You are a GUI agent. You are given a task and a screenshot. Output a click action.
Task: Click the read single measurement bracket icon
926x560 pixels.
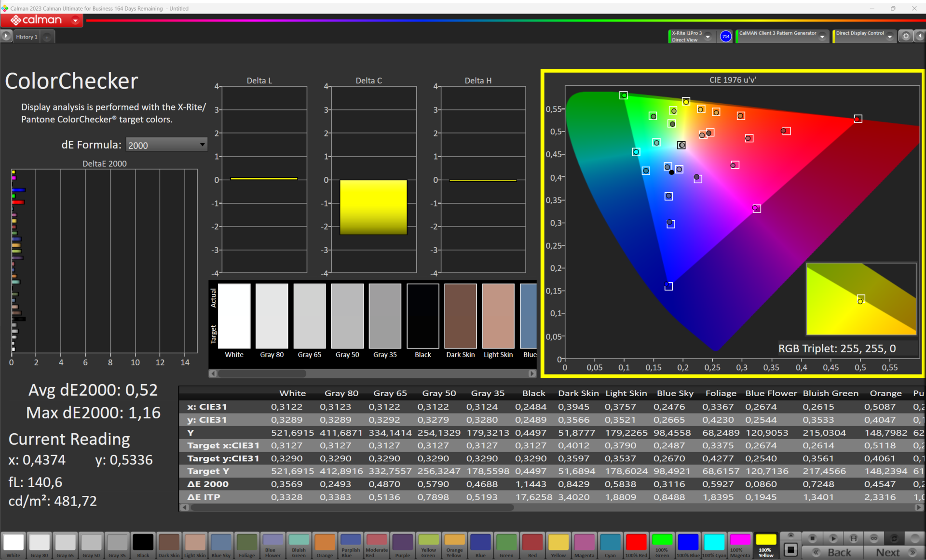coord(853,538)
